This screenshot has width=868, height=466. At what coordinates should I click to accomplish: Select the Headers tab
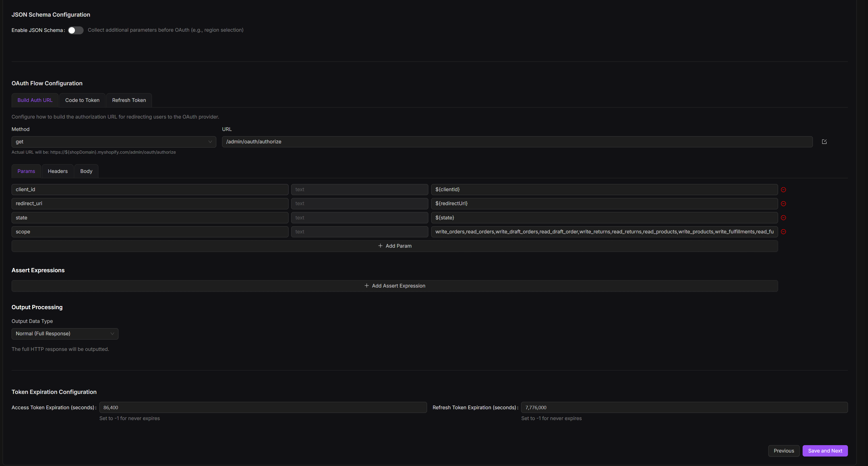57,171
